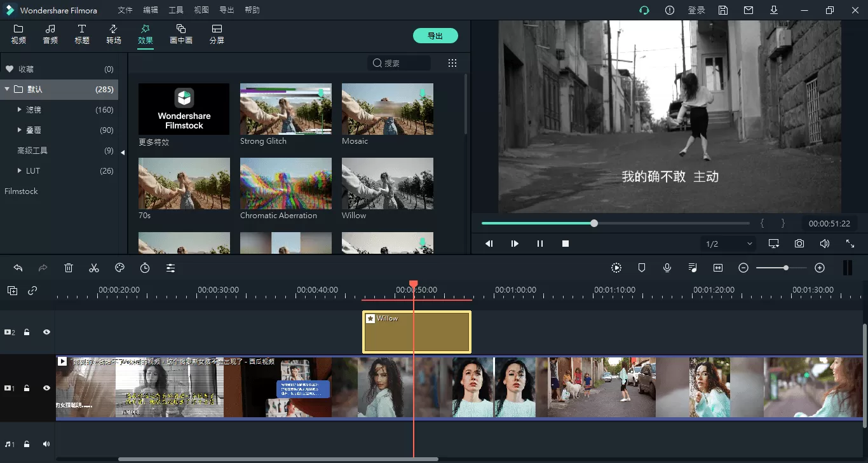Viewport: 868px width, 463px height.
Task: Mute the audio track with the speaker icon
Action: [x=46, y=443]
